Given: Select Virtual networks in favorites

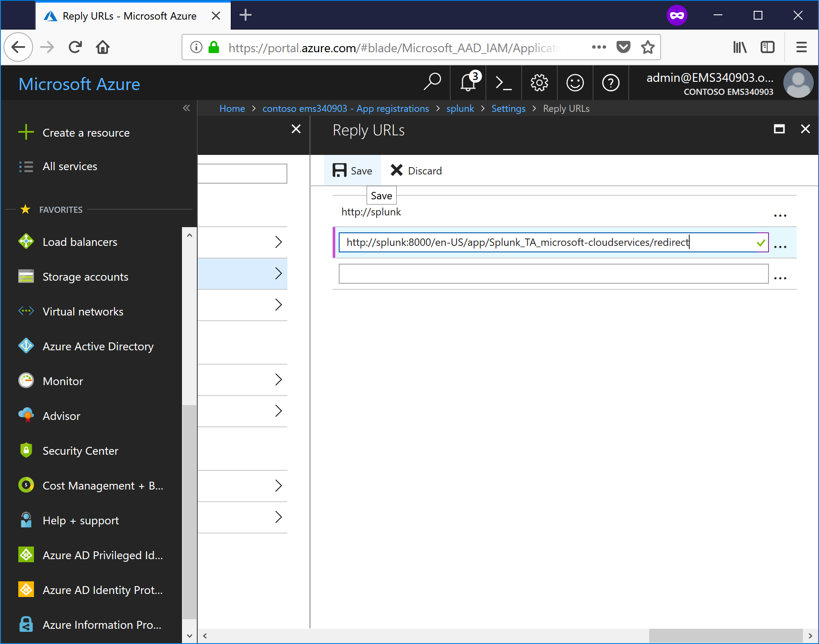Looking at the screenshot, I should click(83, 311).
